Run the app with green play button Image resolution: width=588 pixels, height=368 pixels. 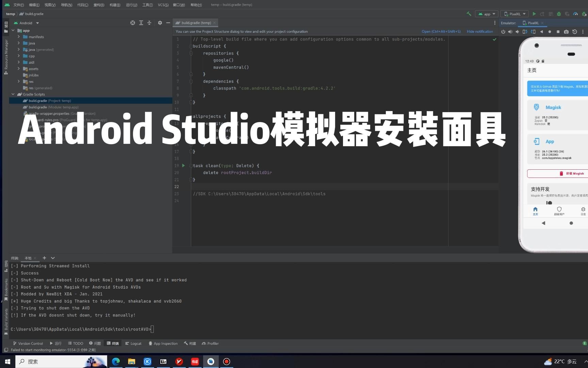(x=534, y=14)
